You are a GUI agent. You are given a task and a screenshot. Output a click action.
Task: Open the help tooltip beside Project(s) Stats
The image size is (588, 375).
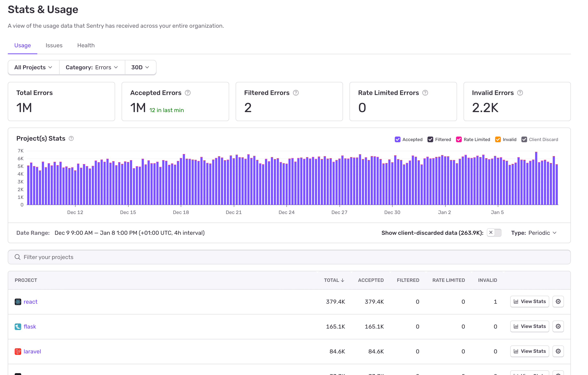[x=71, y=138]
